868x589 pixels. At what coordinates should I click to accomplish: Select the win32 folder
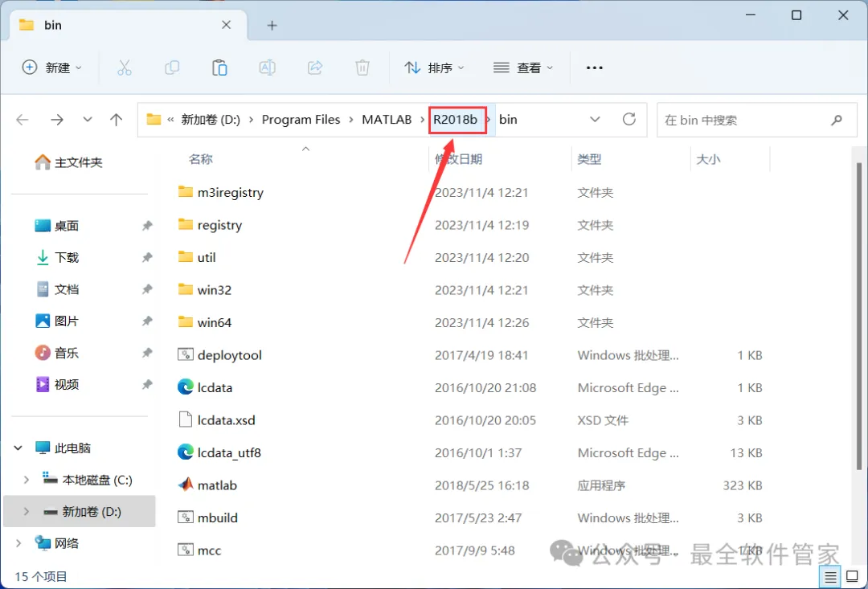pyautogui.click(x=204, y=289)
